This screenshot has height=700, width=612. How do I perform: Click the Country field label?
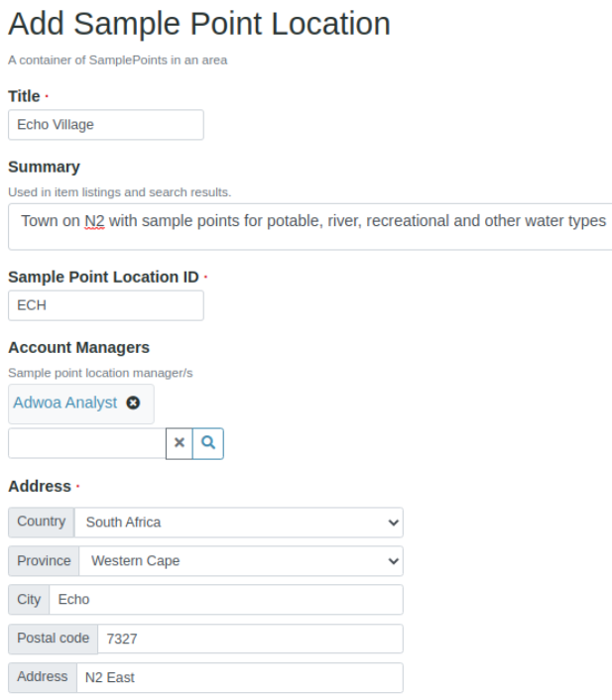[41, 522]
